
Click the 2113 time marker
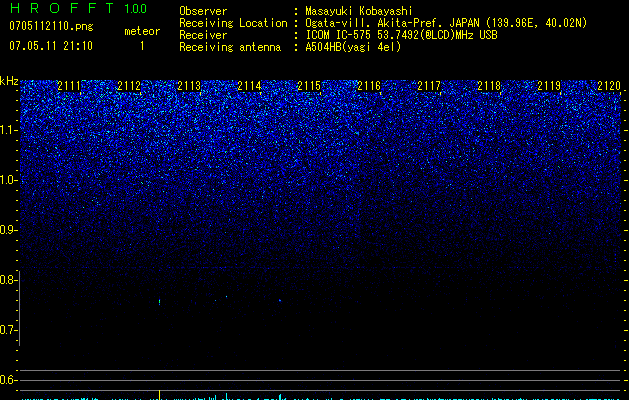point(189,86)
